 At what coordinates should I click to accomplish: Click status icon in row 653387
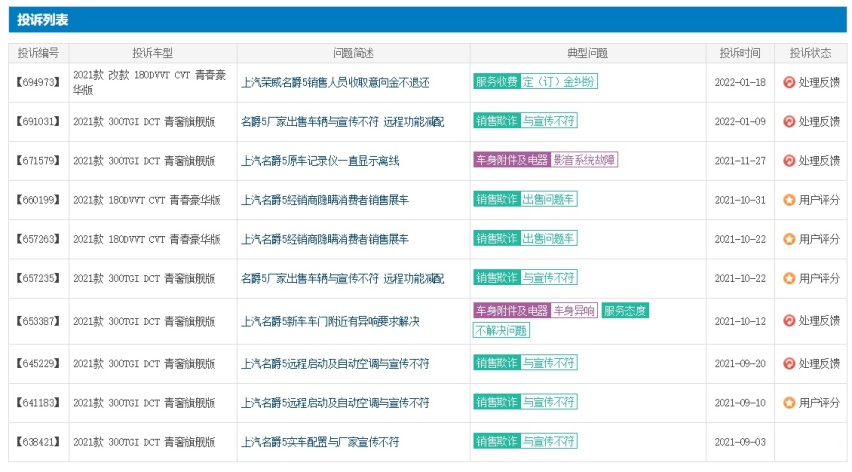pyautogui.click(x=789, y=320)
